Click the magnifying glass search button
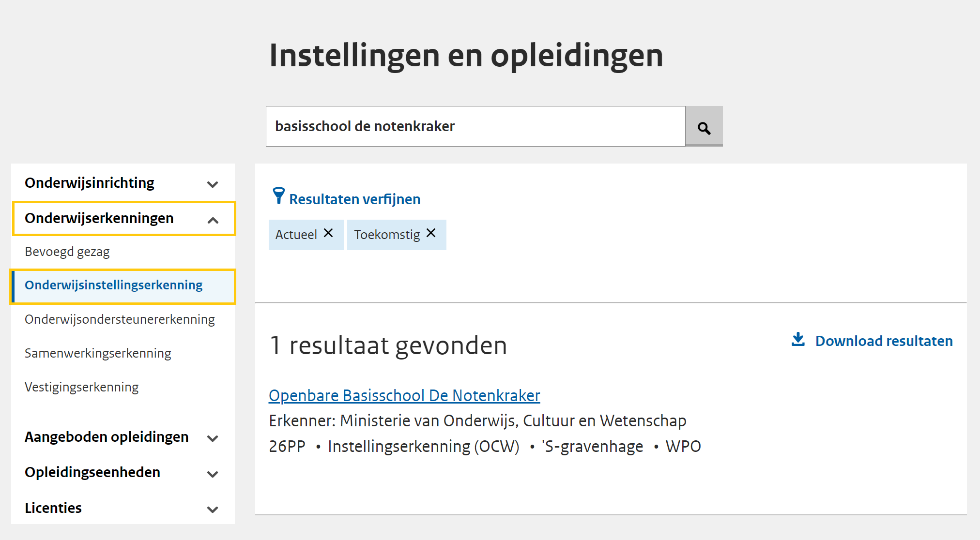Image resolution: width=980 pixels, height=540 pixels. click(704, 126)
